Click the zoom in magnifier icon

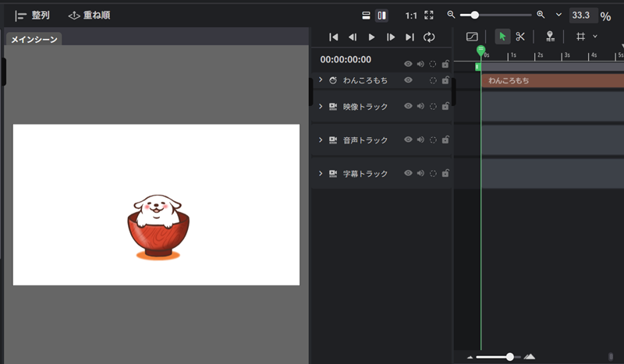(x=541, y=15)
